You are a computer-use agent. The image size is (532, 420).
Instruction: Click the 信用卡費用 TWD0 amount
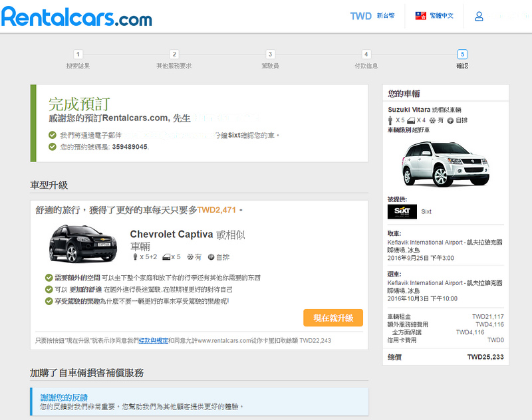495,340
